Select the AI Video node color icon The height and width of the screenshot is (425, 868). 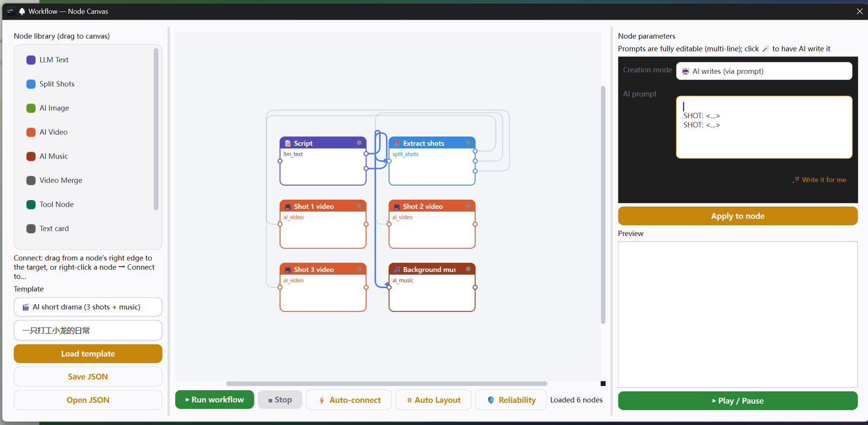[31, 132]
